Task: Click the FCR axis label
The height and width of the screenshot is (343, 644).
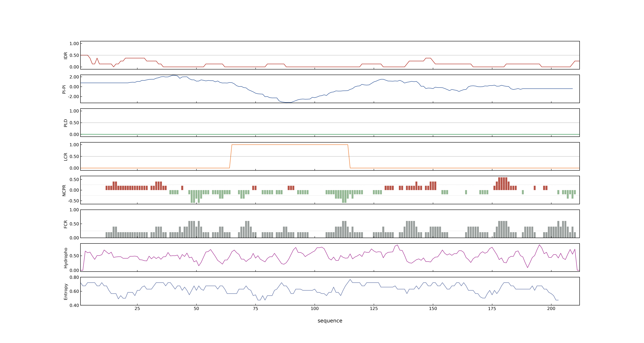Action: tap(66, 224)
